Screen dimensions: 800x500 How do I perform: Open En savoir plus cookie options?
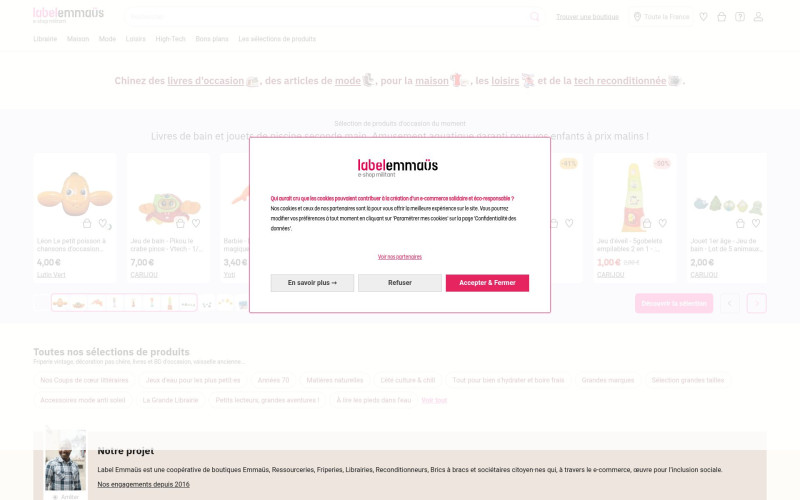click(312, 283)
